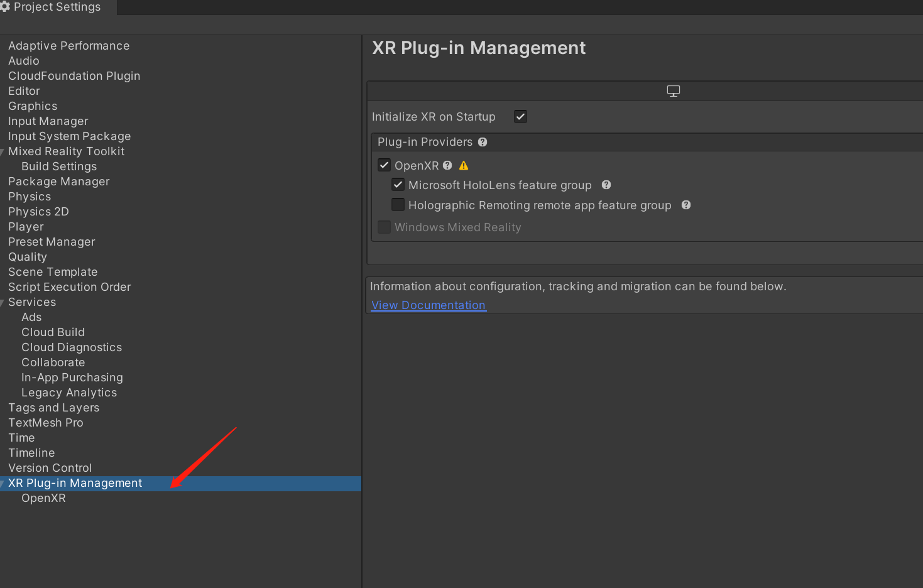Collapse the Services section arrow
This screenshot has height=588, width=923.
3,302
